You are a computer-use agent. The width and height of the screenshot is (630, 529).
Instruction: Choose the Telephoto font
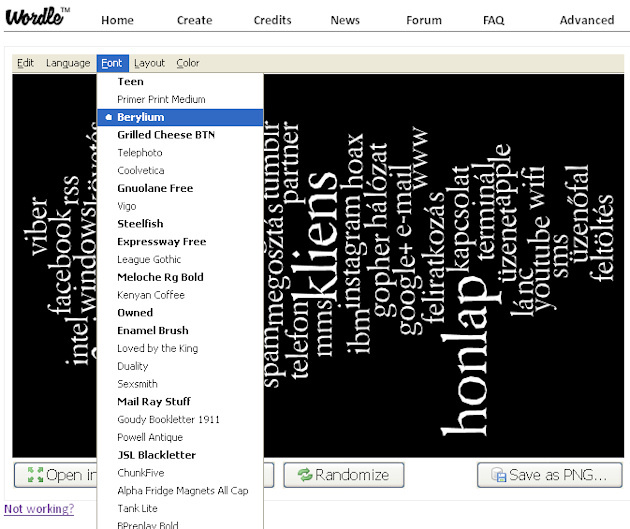pyautogui.click(x=180, y=153)
